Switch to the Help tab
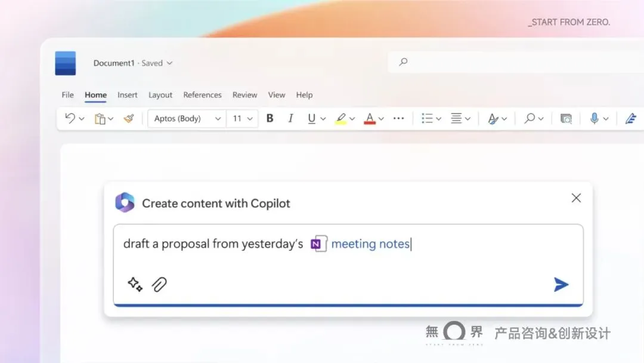 coord(304,95)
